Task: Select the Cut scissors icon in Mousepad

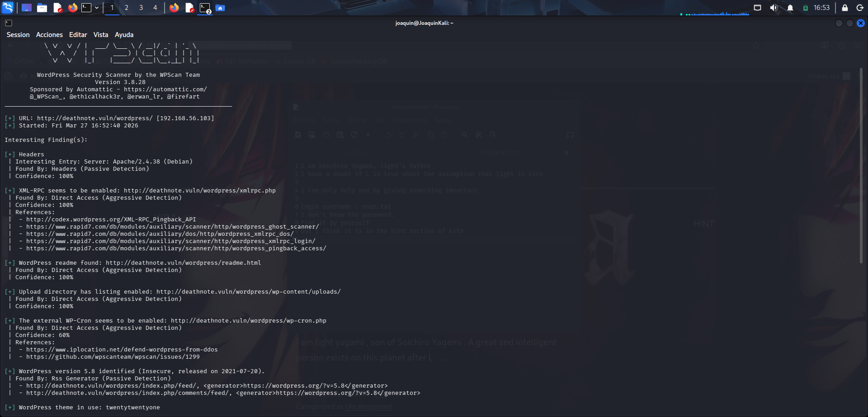Action: point(416,135)
